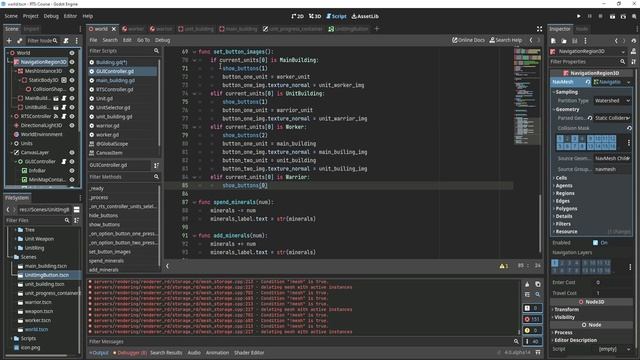The height and width of the screenshot is (360, 640).
Task: Hide the MeshInstance3D node
Action: (x=72, y=71)
